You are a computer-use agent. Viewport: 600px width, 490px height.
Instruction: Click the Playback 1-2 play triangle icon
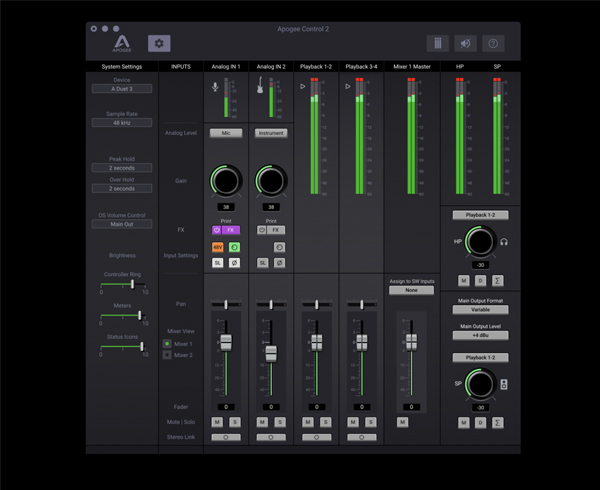pyautogui.click(x=303, y=86)
